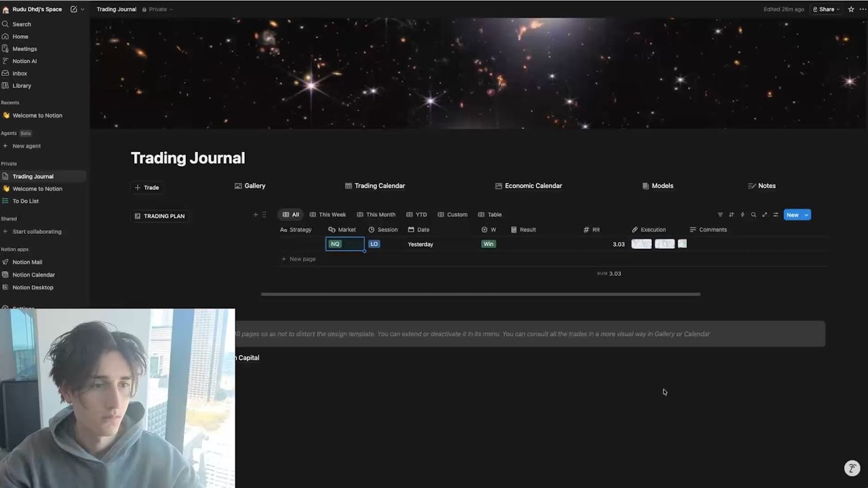Screen dimensions: 868x488
Task: Open Notion Desktop app link
Action: click(x=33, y=287)
